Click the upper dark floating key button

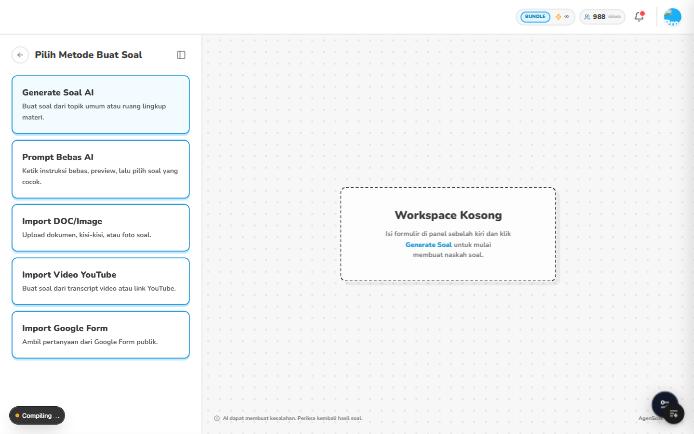(x=665, y=403)
